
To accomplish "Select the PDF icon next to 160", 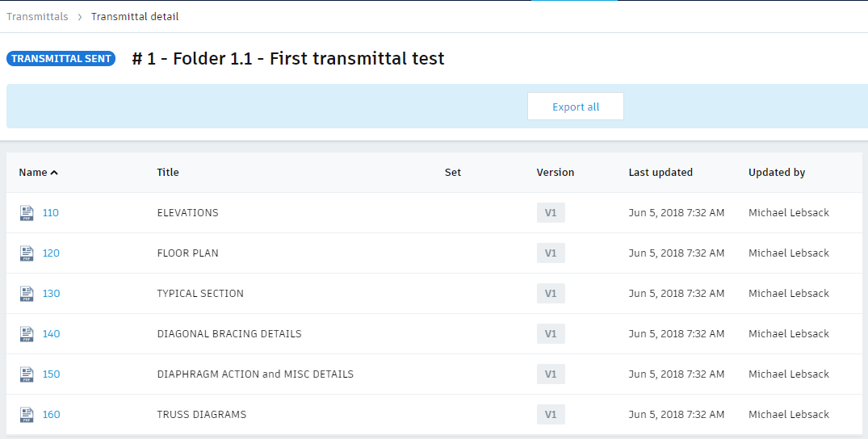I will (x=27, y=415).
